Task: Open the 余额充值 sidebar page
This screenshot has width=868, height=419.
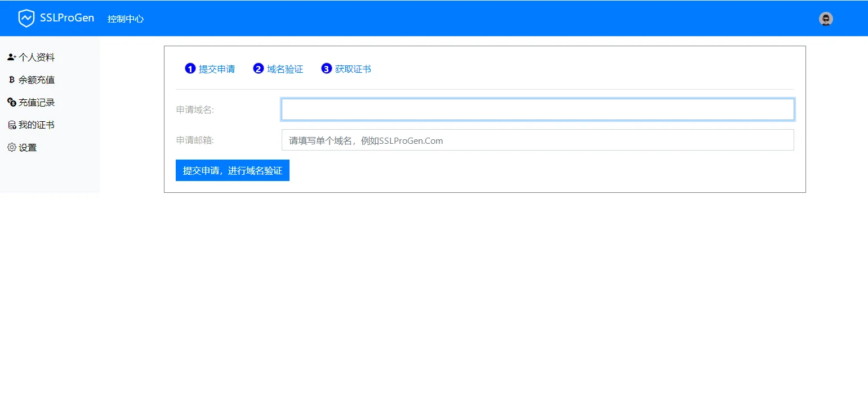Action: pos(35,80)
